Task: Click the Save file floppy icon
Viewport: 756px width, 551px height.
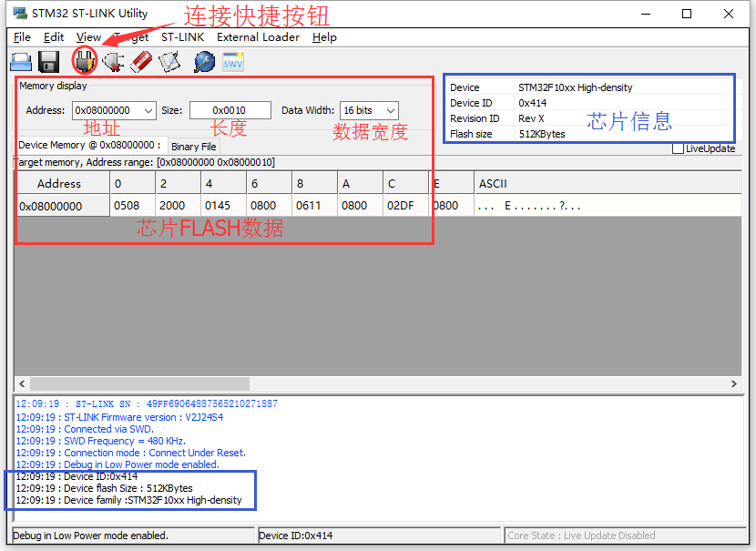Action: click(48, 62)
